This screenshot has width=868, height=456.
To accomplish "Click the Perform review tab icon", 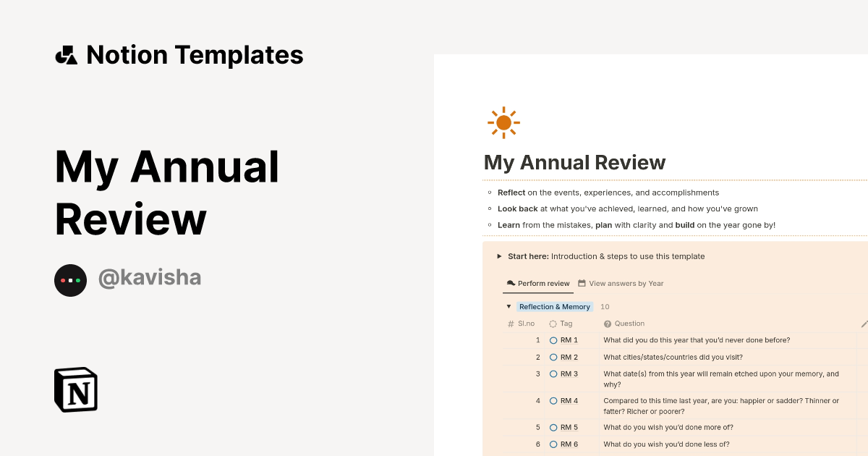I will point(511,284).
